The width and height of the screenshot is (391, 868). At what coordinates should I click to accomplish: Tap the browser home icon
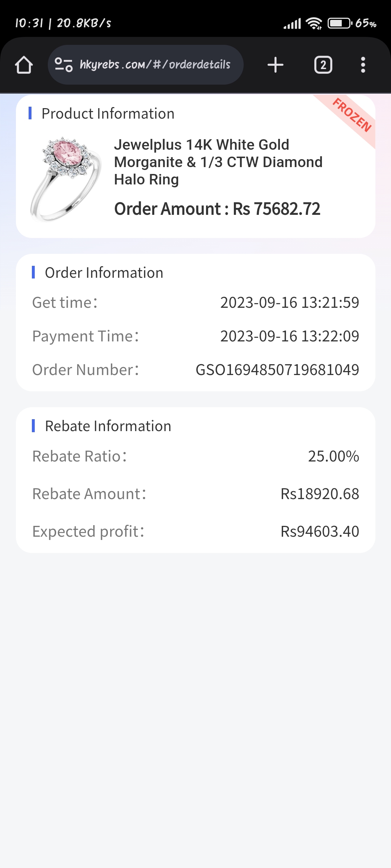click(24, 65)
